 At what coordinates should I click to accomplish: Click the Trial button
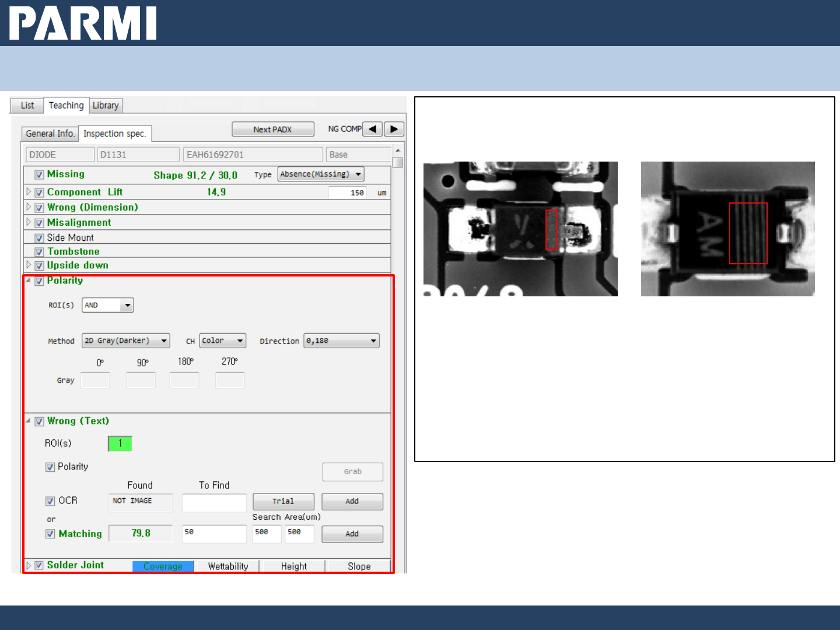pos(283,501)
